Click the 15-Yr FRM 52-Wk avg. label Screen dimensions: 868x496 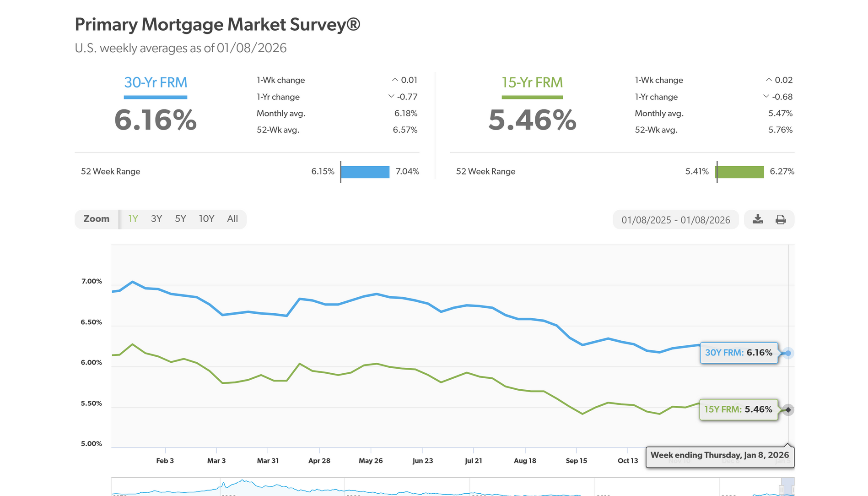(x=656, y=130)
